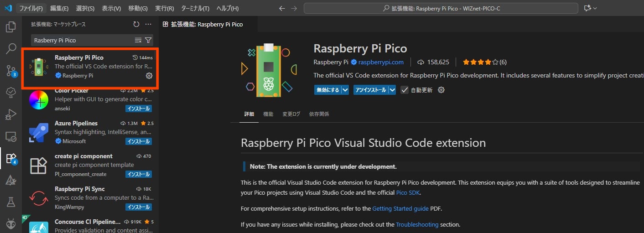Open manage gear for Raspberry Pi Pico item
The height and width of the screenshot is (233, 644).
click(x=149, y=76)
